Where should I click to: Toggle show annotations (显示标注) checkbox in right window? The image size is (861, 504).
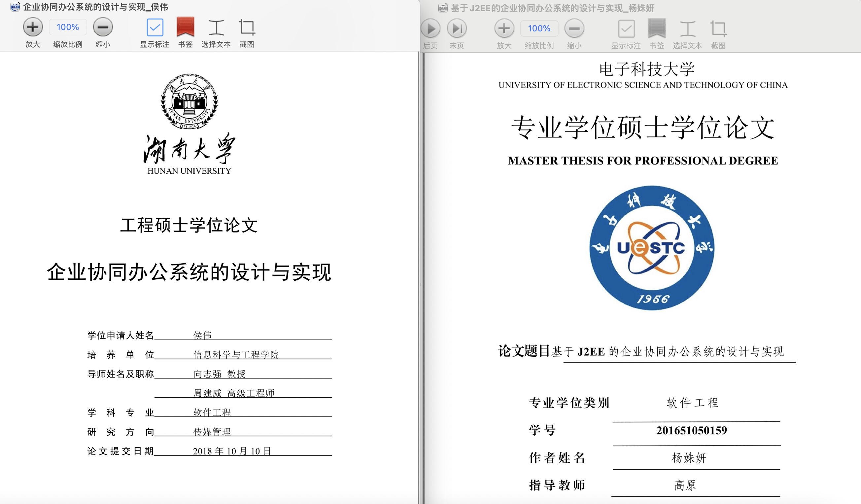click(626, 29)
